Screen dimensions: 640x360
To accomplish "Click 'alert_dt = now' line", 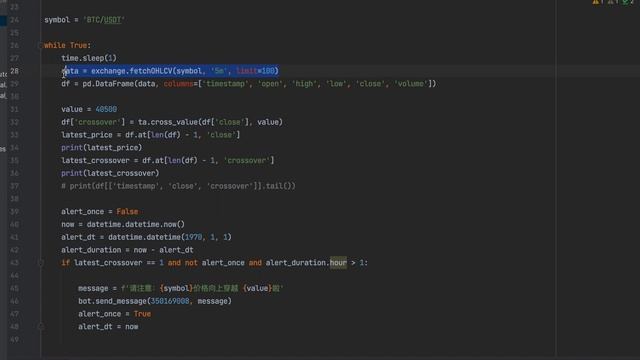I will tap(108, 327).
